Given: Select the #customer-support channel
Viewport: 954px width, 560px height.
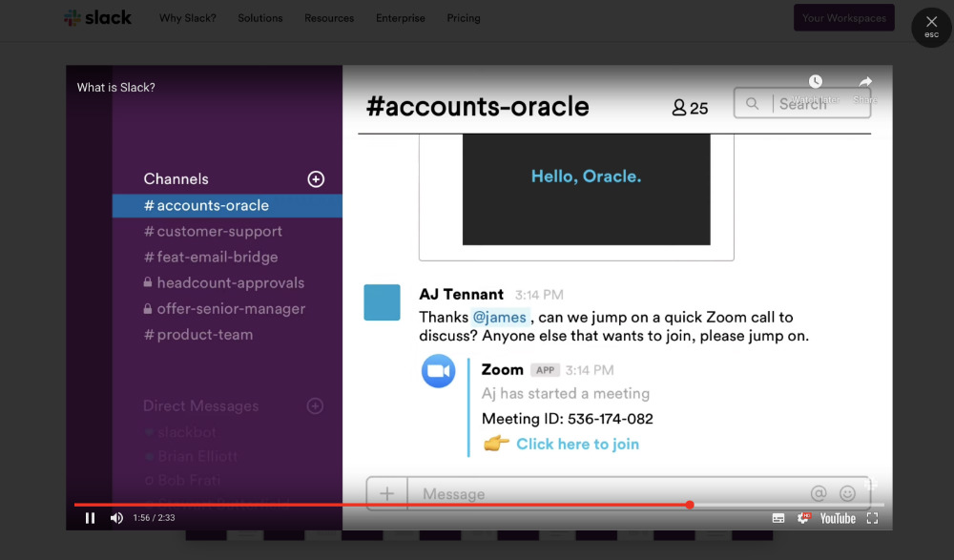Looking at the screenshot, I should click(213, 231).
